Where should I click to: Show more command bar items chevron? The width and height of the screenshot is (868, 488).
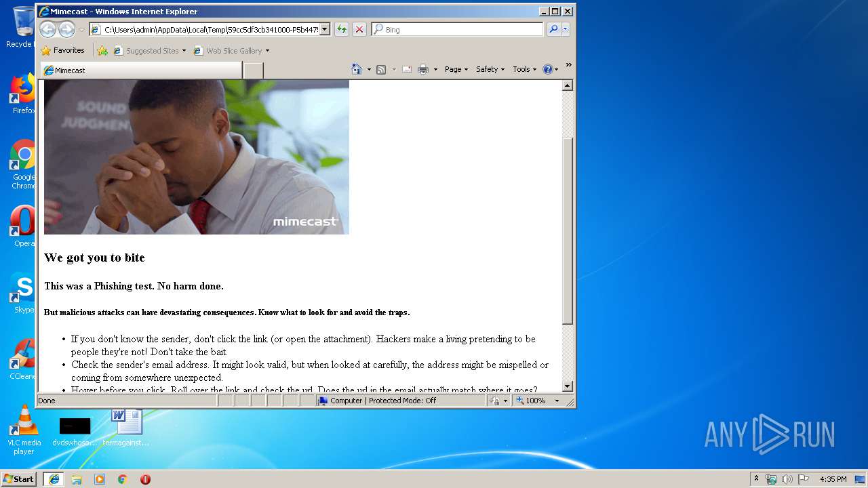568,65
